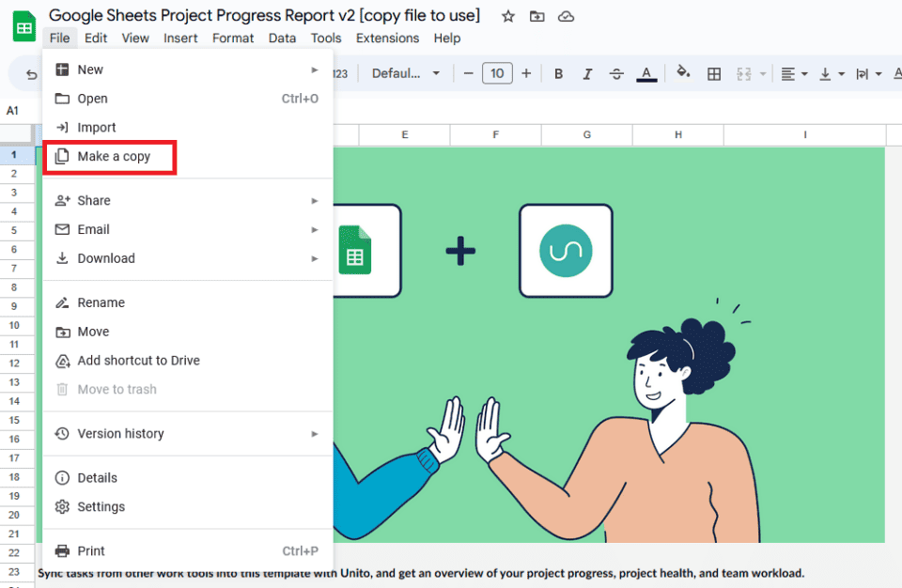Apply italic formatting
Viewport: 902px width, 588px height.
(587, 72)
